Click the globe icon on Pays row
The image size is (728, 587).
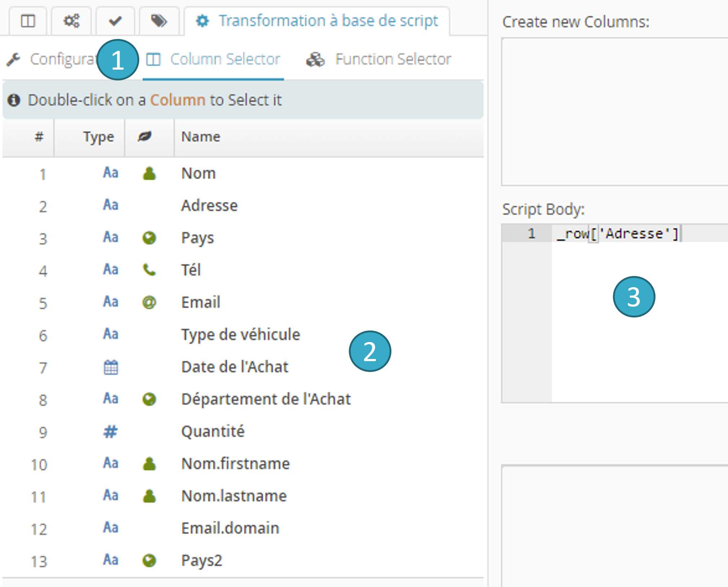149,238
